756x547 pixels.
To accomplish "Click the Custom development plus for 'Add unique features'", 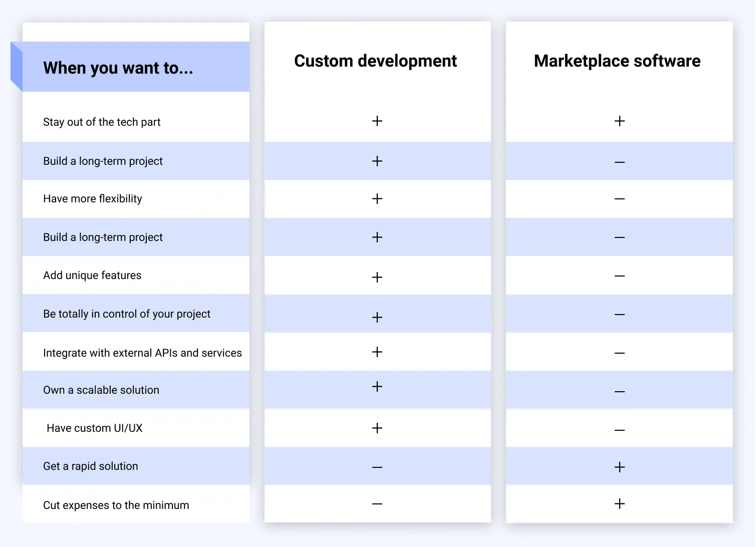I will tap(377, 277).
